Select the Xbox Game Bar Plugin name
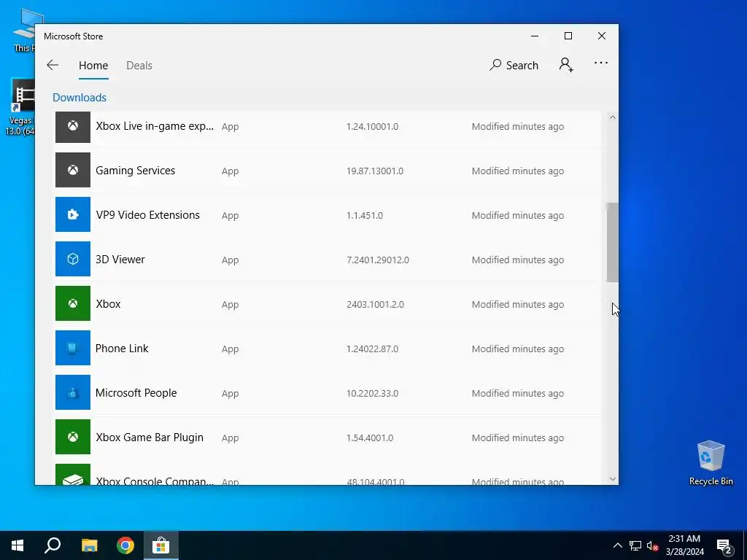 [150, 437]
